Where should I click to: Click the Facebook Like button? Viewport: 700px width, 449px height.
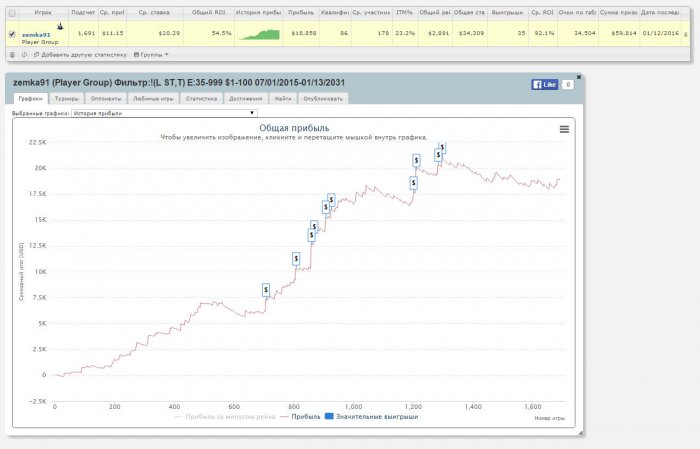[x=544, y=84]
